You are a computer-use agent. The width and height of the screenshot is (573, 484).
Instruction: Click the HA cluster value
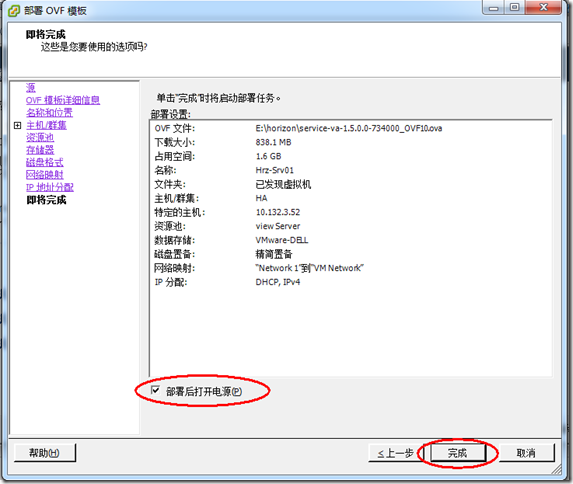pyautogui.click(x=261, y=198)
